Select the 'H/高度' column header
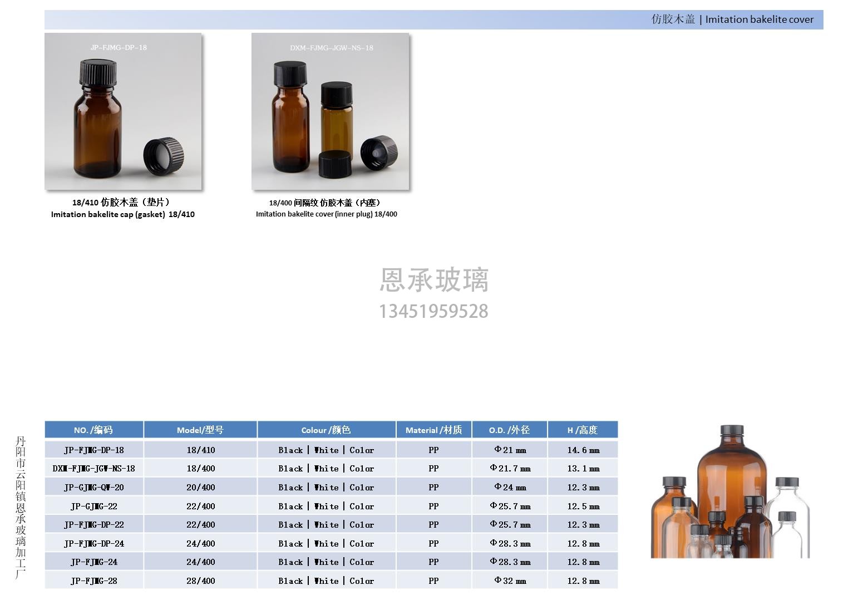Screen dimensions: 868x600 point(583,430)
